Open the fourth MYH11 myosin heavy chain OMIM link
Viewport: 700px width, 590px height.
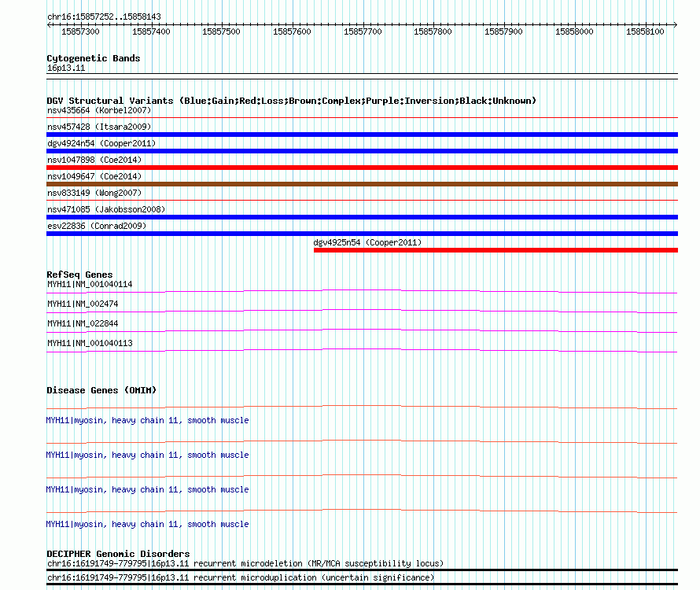tap(147, 525)
